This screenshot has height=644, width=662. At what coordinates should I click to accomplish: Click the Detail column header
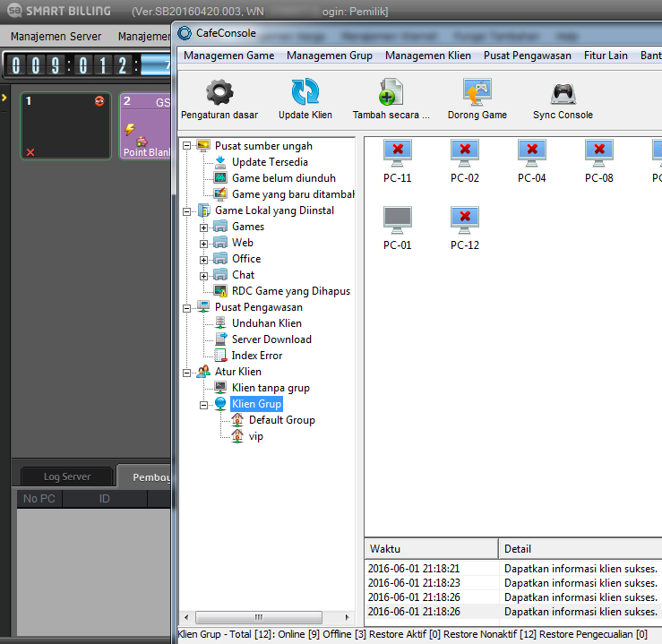[x=580, y=549]
